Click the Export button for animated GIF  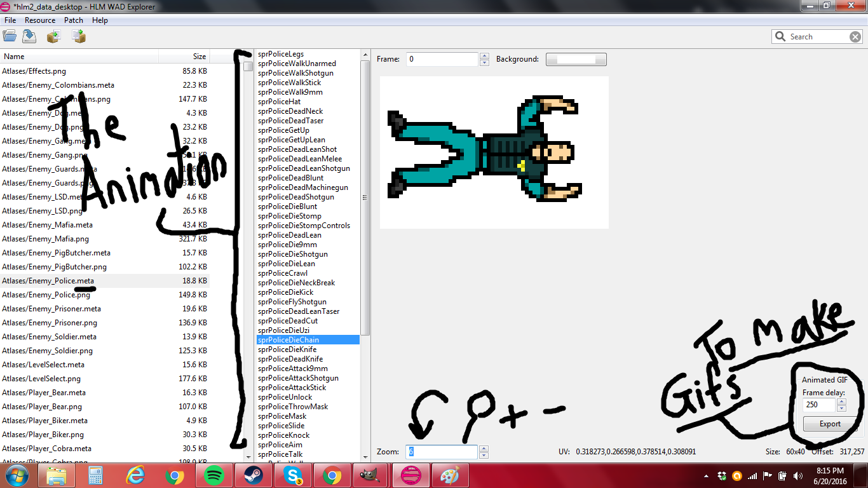[830, 424]
